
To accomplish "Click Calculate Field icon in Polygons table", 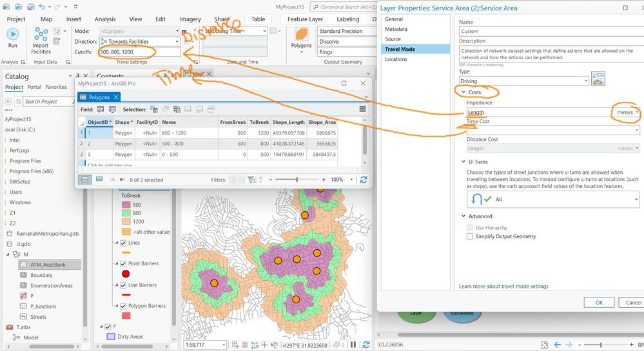I will (x=112, y=109).
